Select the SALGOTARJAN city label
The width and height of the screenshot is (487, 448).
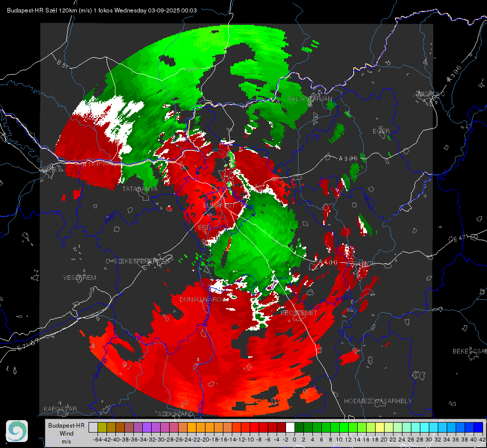[x=309, y=99]
